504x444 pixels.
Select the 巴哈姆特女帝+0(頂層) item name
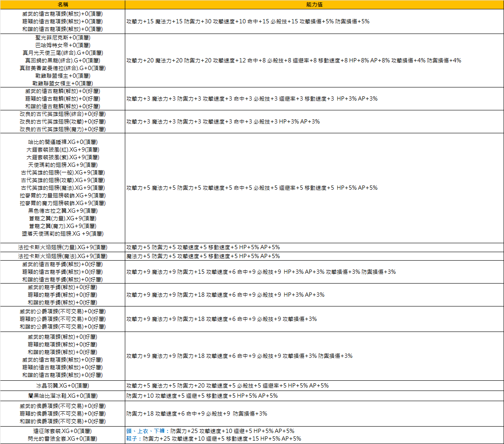click(x=62, y=45)
